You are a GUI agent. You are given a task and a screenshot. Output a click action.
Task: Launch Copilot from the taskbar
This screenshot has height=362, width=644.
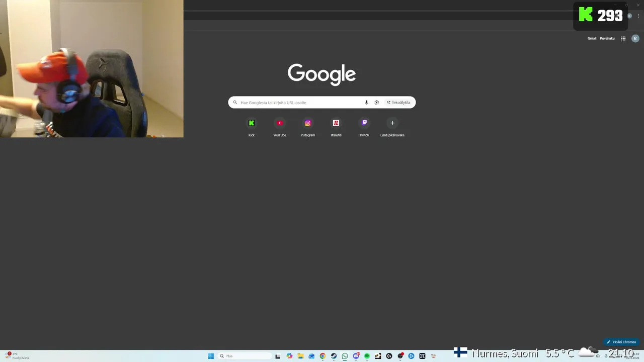289,356
